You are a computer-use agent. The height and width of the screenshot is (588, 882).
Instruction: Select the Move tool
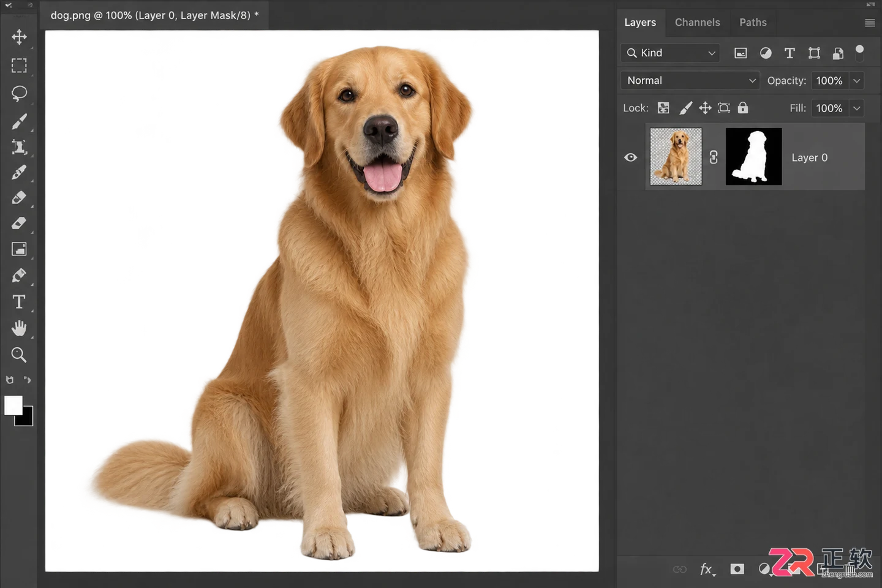point(19,37)
